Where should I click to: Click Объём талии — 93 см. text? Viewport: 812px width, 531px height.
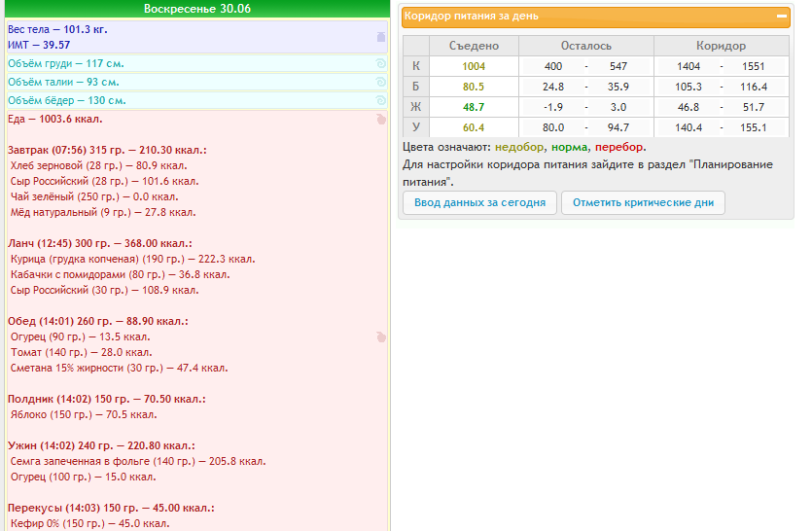[63, 82]
